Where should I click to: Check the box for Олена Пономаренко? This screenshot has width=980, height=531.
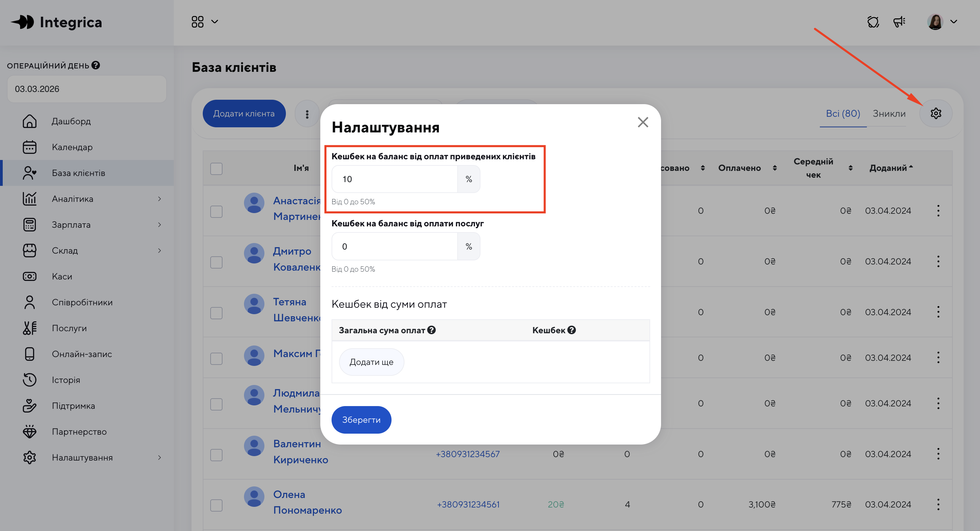(x=216, y=505)
